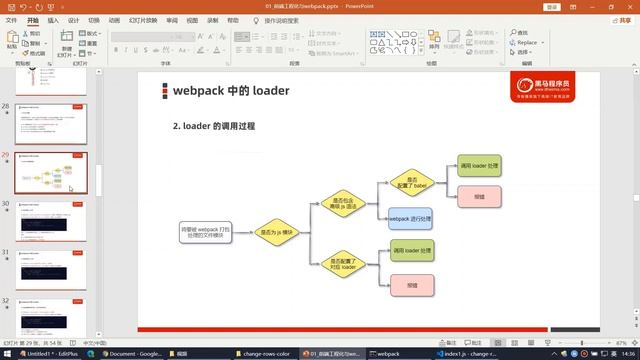The image size is (640, 360).
Task: Toggle underline formatting
Action: pyautogui.click(x=136, y=50)
